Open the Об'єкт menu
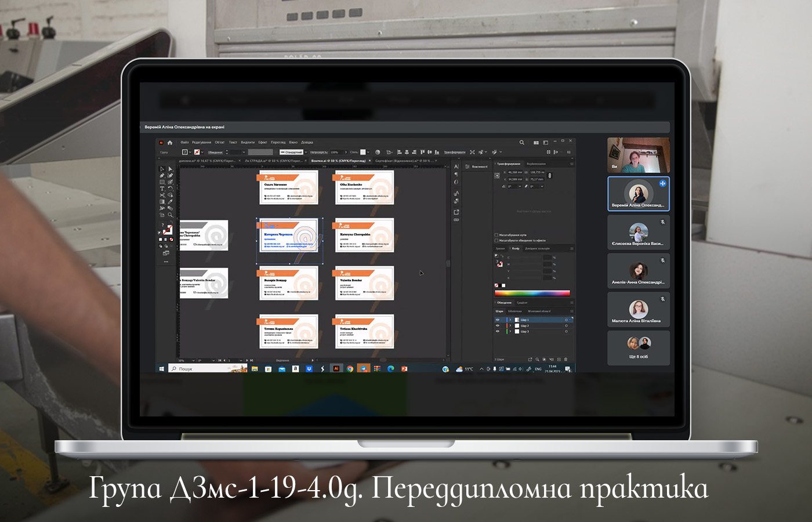The height and width of the screenshot is (522, 812). point(220,142)
